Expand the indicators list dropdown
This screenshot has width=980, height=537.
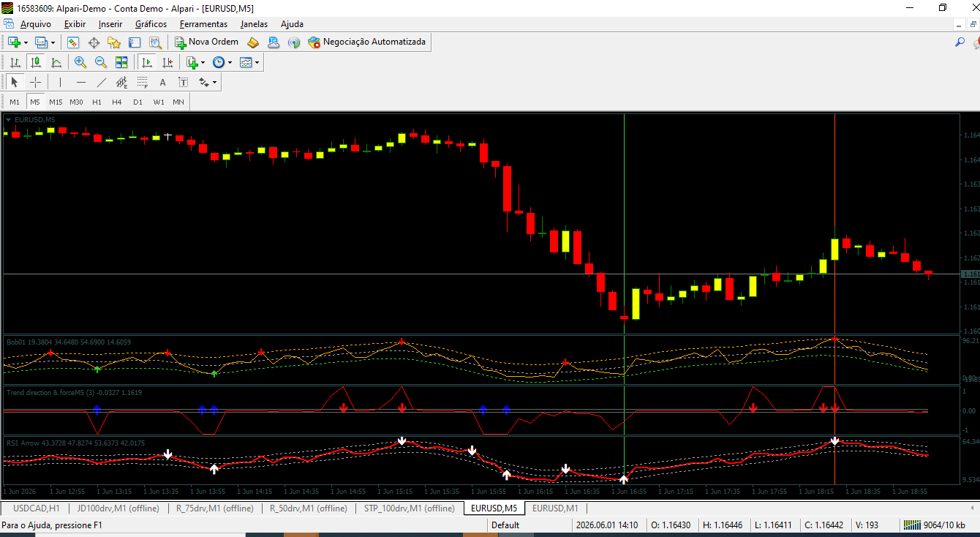click(x=203, y=62)
